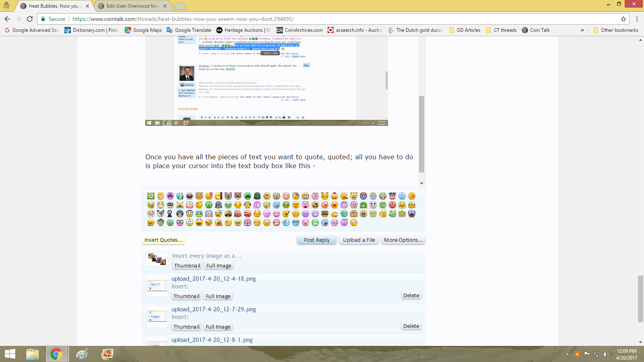Insert the green dollar-eyes smiley
This screenshot has width=644, height=362.
pyautogui.click(x=209, y=205)
